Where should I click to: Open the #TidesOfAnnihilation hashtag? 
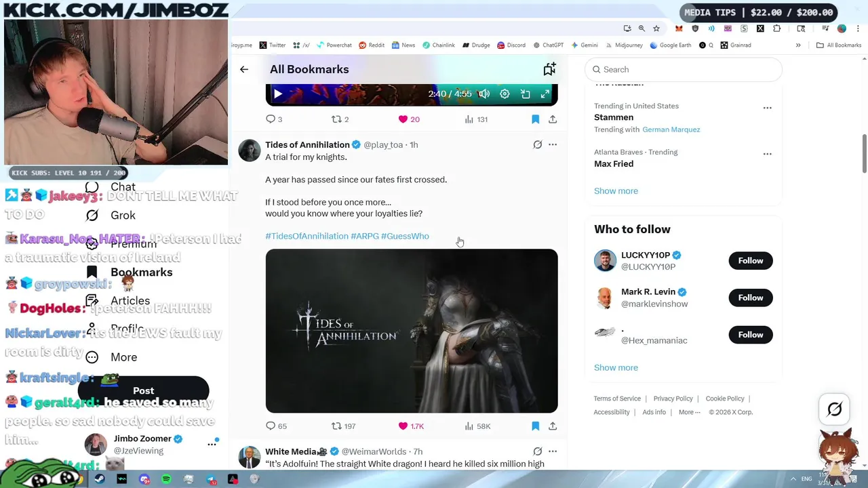307,236
